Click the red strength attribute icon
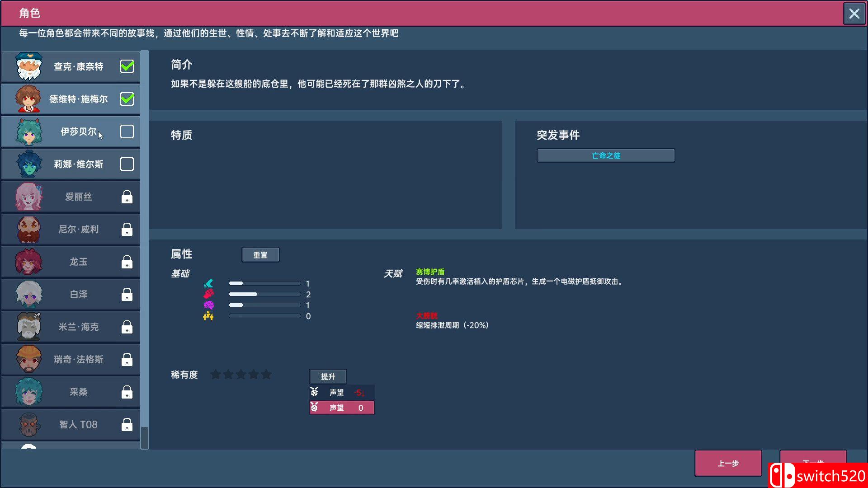Viewport: 868px width, 488px height. 208,294
